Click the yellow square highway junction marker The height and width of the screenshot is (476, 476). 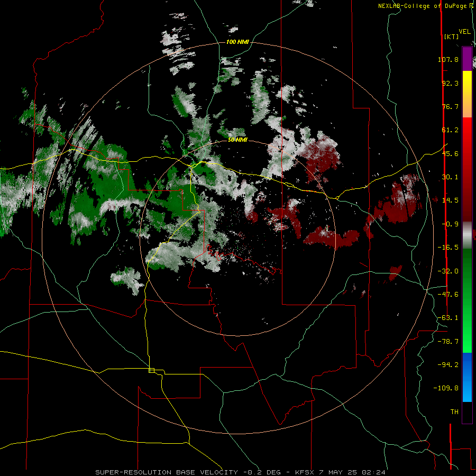151,370
